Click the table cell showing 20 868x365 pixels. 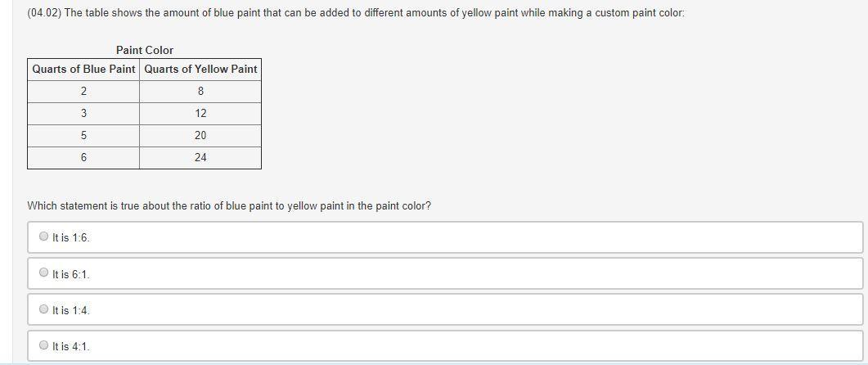click(x=200, y=136)
